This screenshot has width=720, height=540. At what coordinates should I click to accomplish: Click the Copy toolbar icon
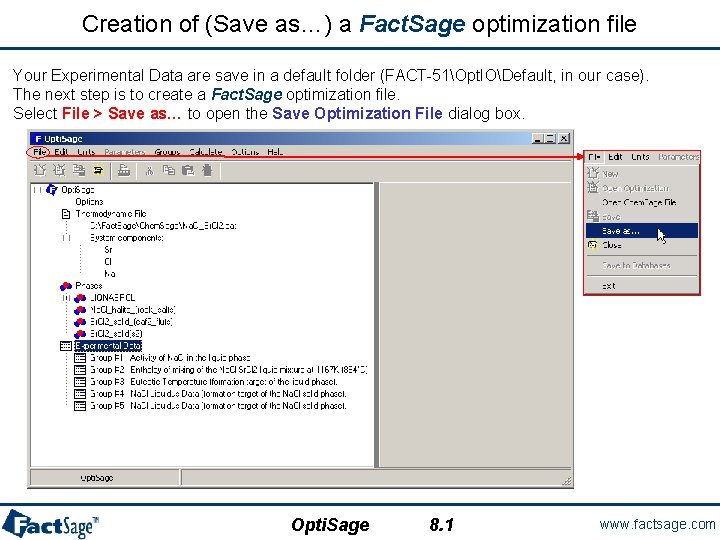coord(169,170)
